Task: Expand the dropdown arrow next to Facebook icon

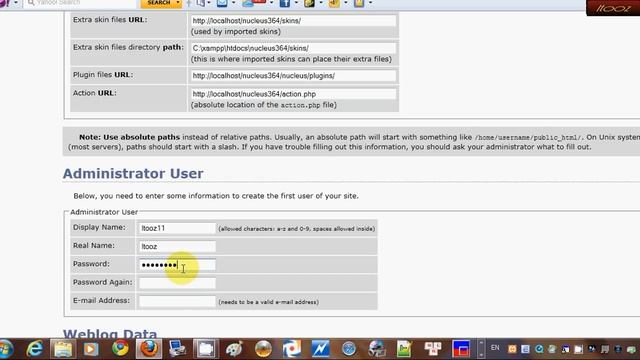Action: click(296, 3)
